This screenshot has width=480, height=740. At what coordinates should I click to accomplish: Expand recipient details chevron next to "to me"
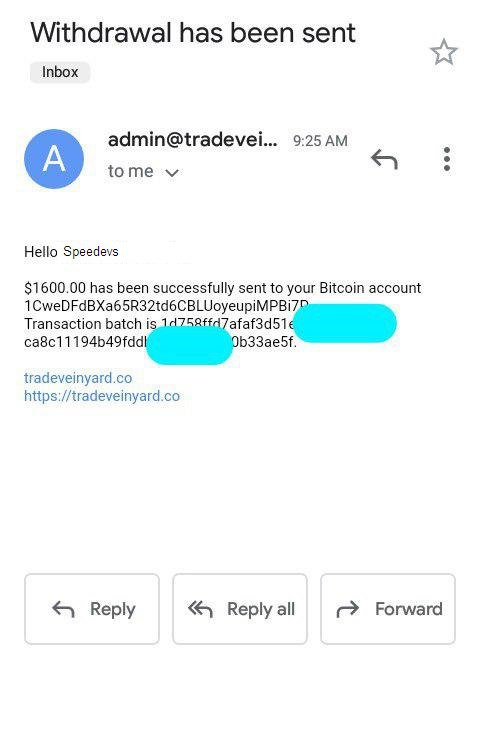(x=172, y=173)
